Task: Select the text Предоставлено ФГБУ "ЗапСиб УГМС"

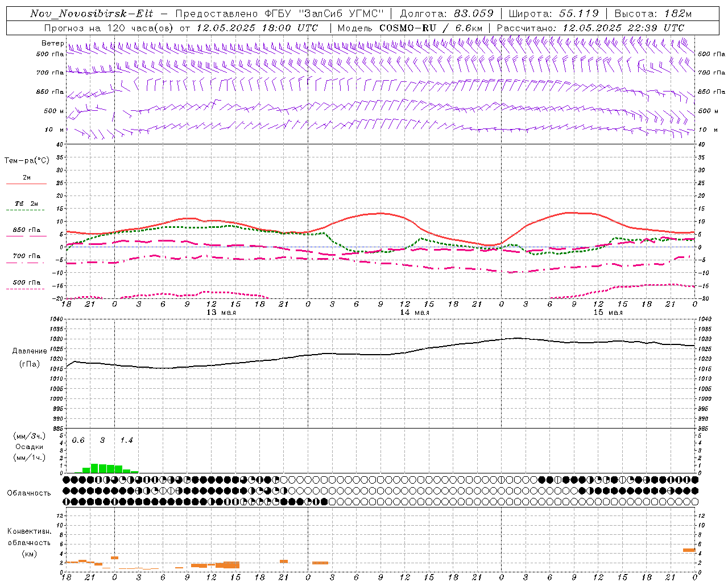Action: coord(280,14)
